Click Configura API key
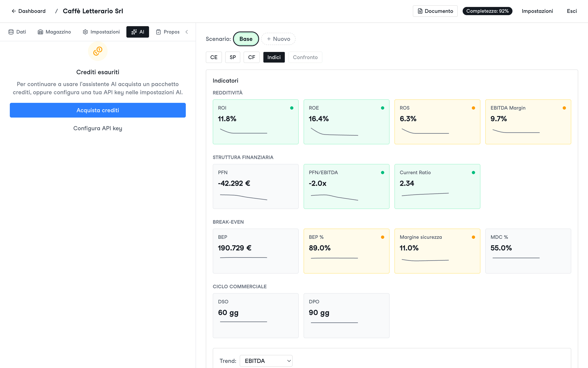 (98, 128)
